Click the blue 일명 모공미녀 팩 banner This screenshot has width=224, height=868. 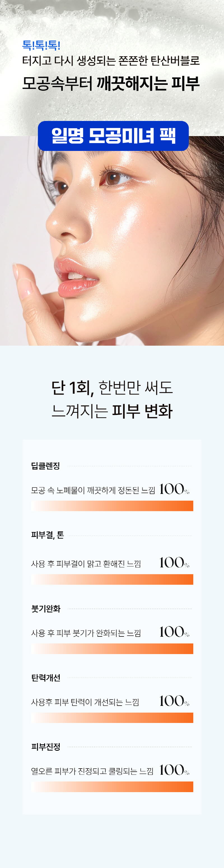click(x=113, y=136)
